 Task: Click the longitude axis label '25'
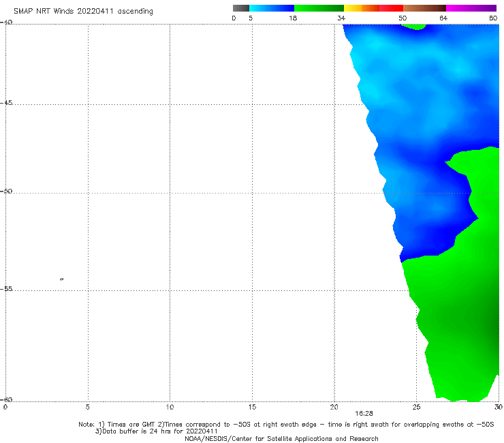(416, 408)
